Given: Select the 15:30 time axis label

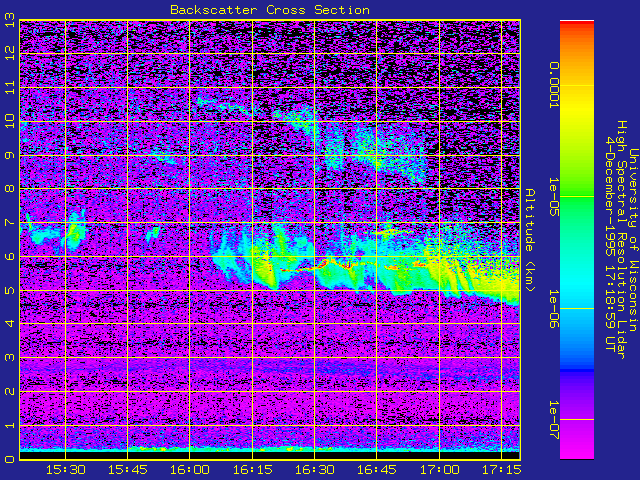Looking at the screenshot, I should coord(66,469).
